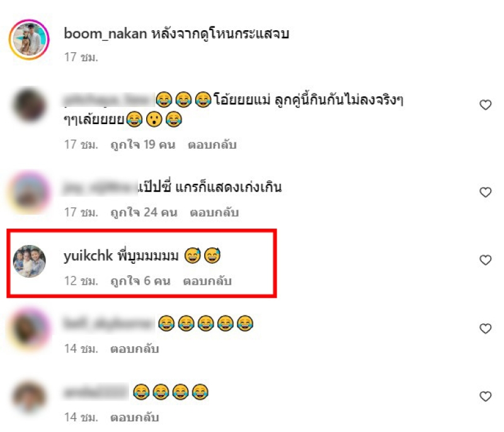Open yuikchk's profile photo
Image resolution: width=504 pixels, height=432 pixels.
tap(29, 261)
